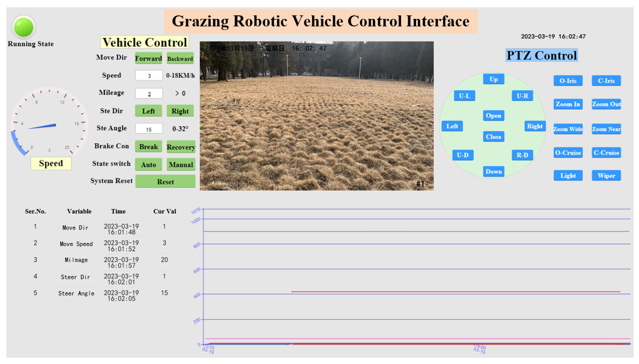Screen dimensions: 639x364
Task: Set move direction to Backward
Action: coord(180,58)
